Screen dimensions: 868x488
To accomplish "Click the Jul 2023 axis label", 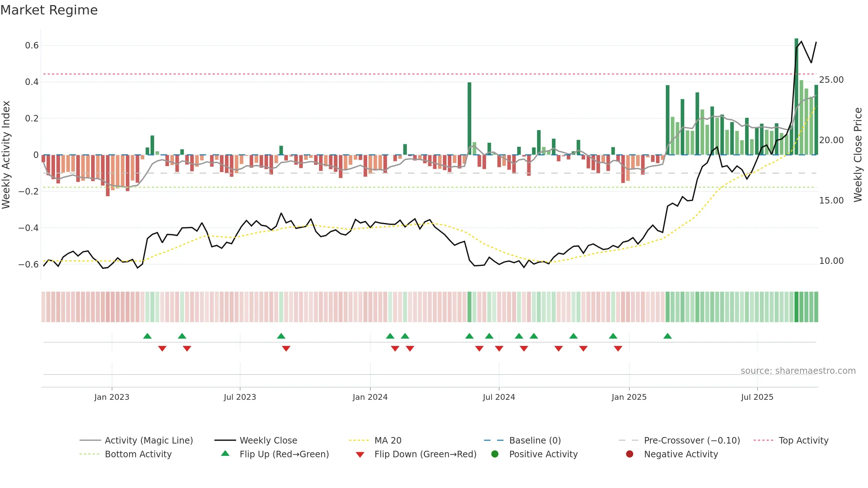I will [240, 397].
